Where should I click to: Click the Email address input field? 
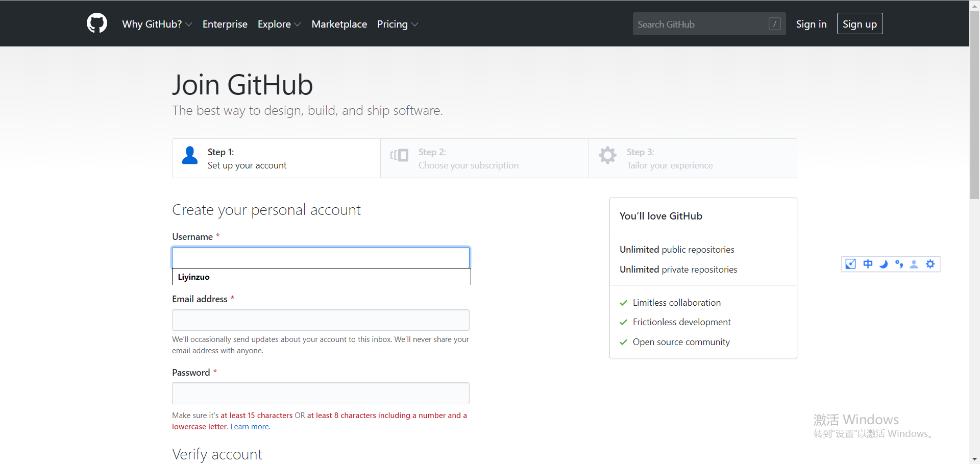[x=321, y=320]
